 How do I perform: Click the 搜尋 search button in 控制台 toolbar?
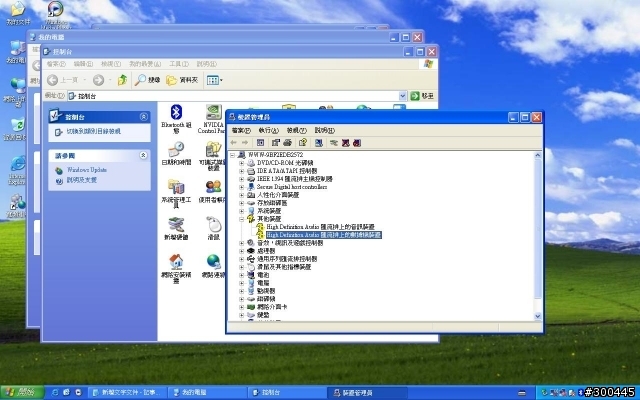tap(147, 80)
